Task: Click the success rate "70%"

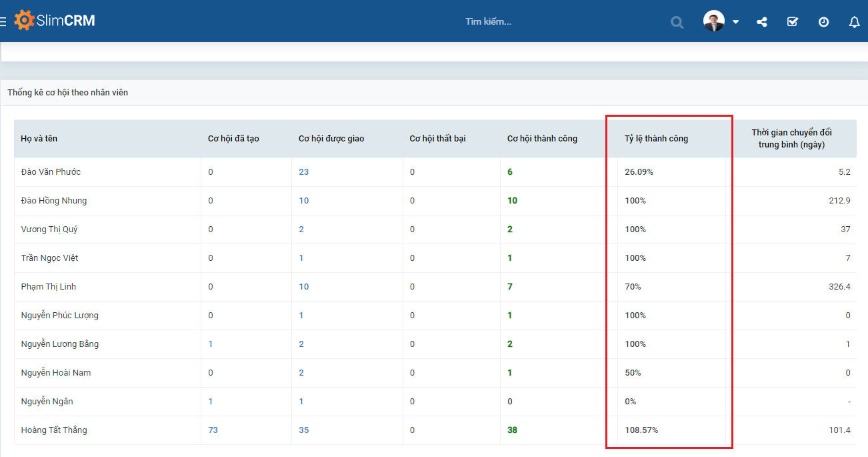Action: pos(633,287)
